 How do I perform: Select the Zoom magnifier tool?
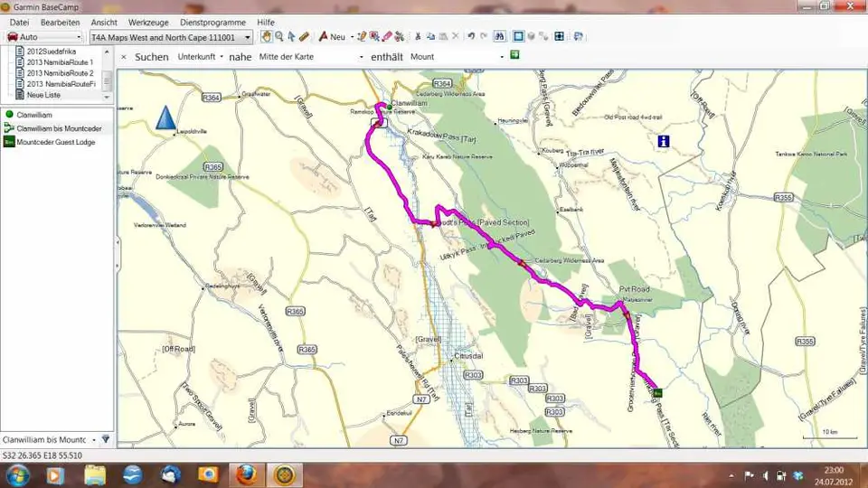click(279, 36)
